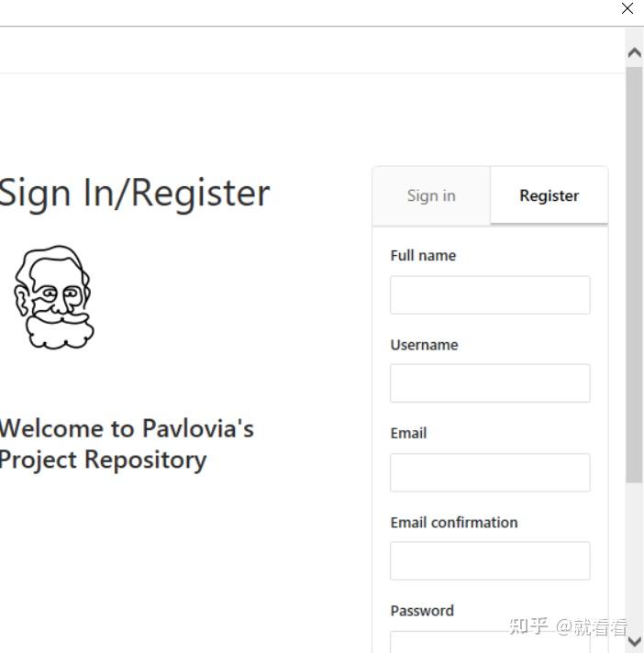This screenshot has width=644, height=653.
Task: Click the scrollbar down arrow
Action: pos(634,641)
